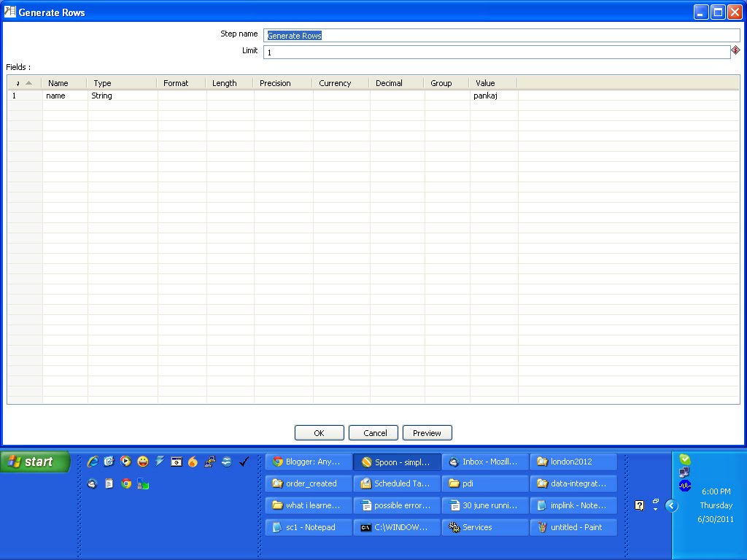Click the Preview button

pyautogui.click(x=427, y=432)
